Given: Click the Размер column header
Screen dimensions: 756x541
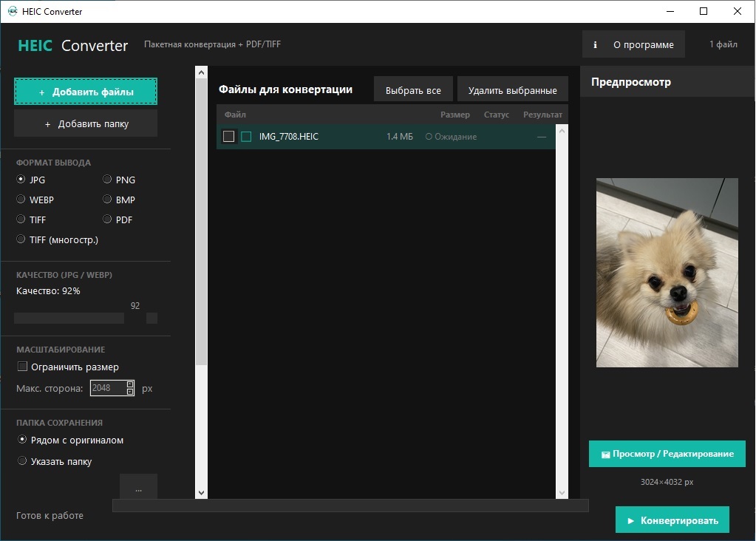Looking at the screenshot, I should point(455,115).
